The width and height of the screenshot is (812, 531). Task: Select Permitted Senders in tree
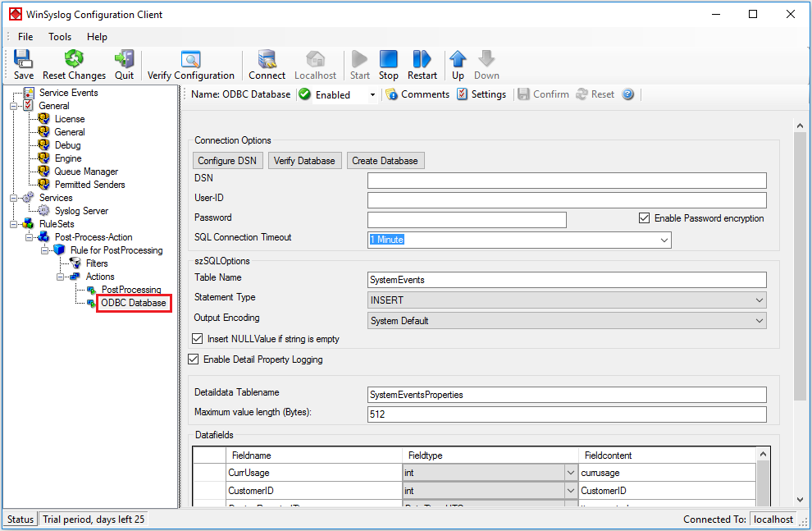pos(89,185)
